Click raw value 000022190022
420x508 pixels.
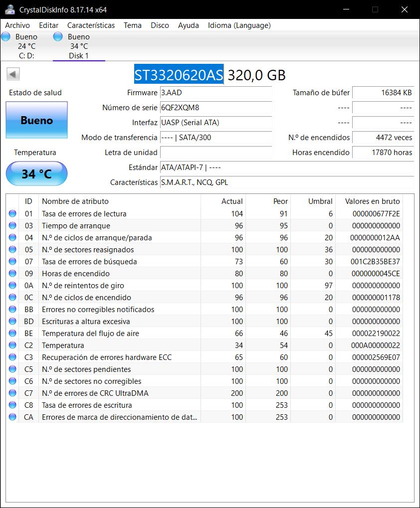tap(376, 334)
